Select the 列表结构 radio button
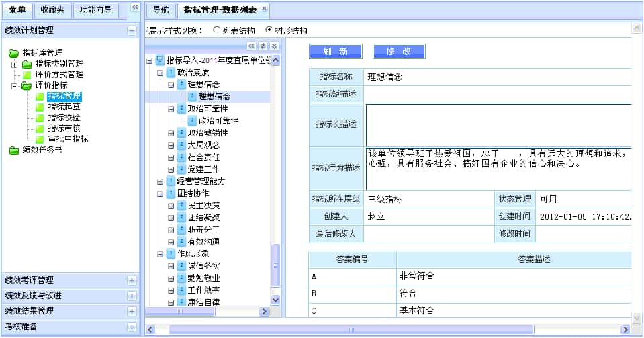 point(216,30)
